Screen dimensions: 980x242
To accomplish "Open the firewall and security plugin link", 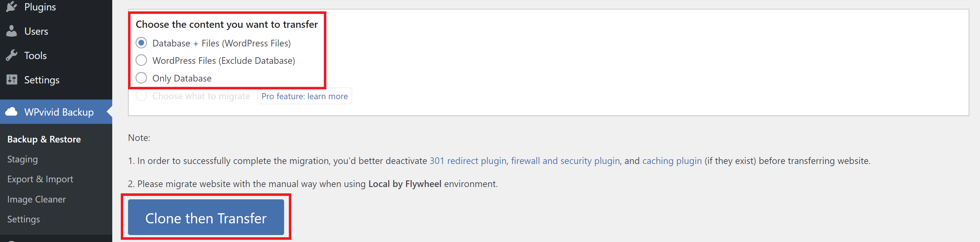I will (565, 160).
